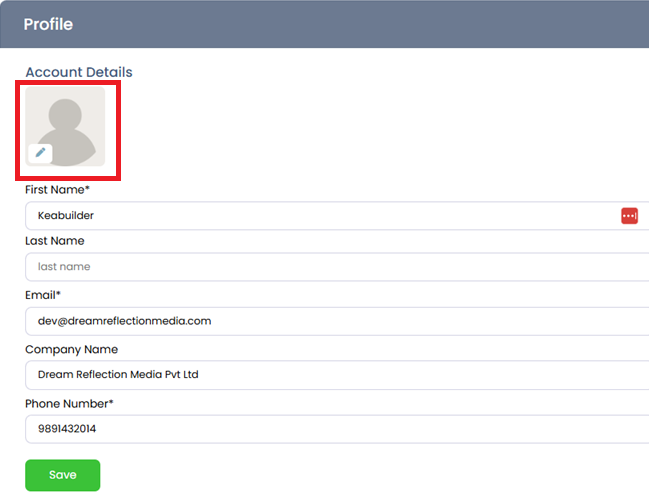Image resolution: width=649 pixels, height=492 pixels.
Task: Click the Company Name label
Action: click(71, 350)
